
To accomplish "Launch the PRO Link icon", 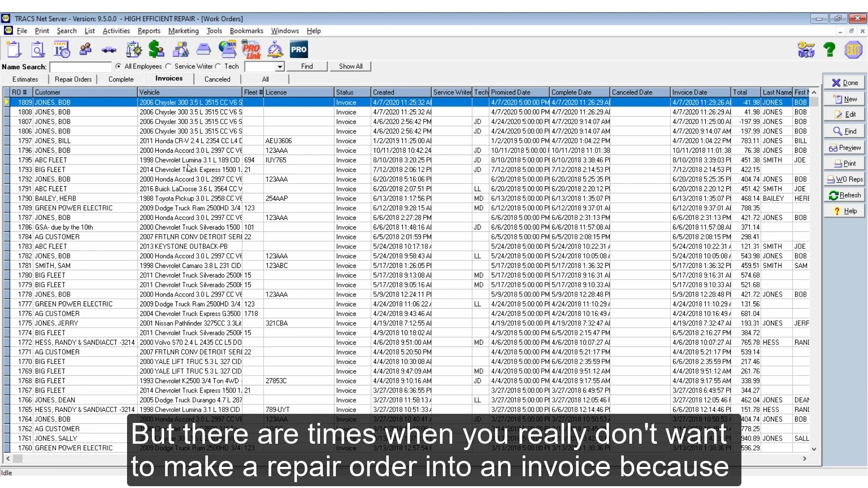I will [251, 49].
